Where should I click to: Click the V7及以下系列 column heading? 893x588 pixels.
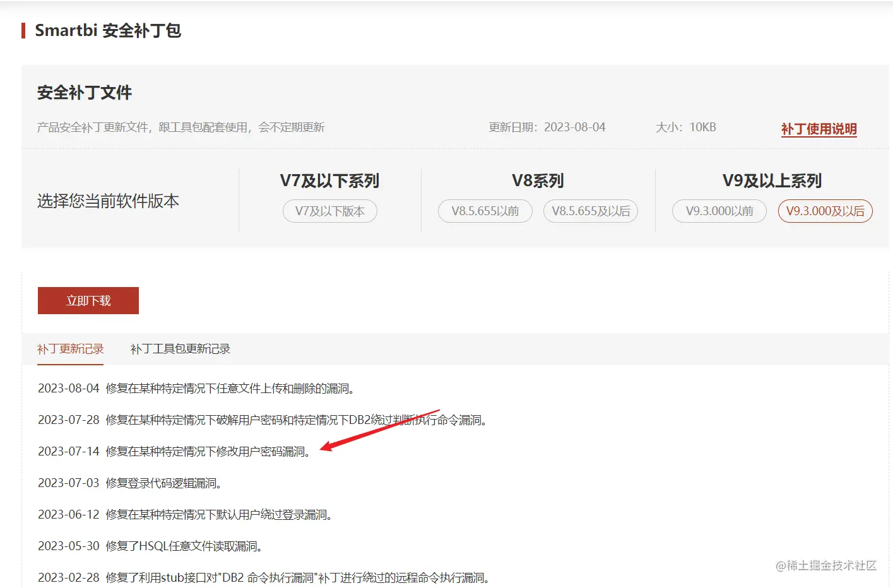(x=330, y=181)
